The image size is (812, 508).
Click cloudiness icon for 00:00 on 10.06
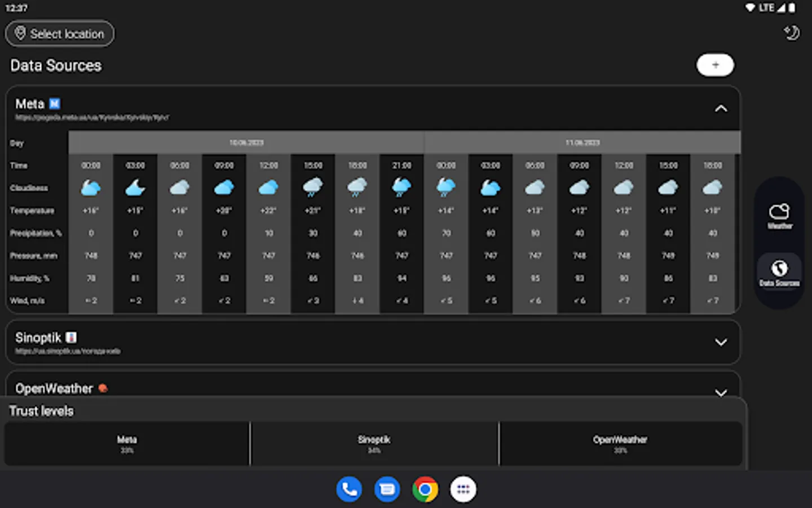tap(91, 187)
